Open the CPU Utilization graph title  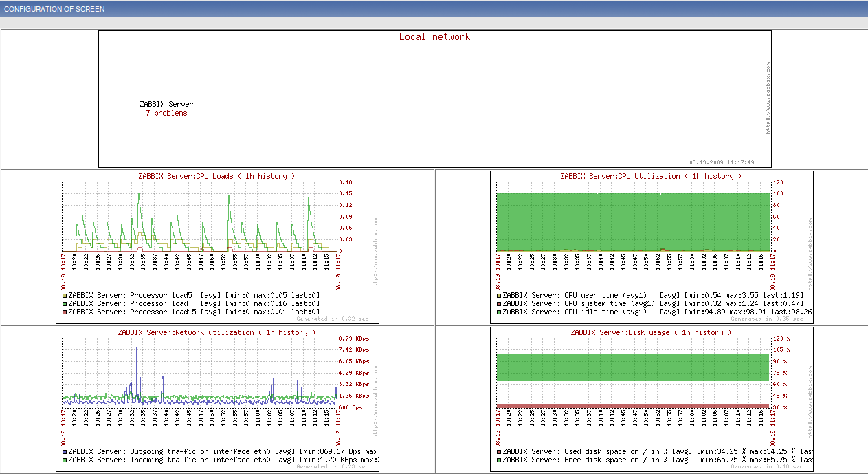(x=651, y=176)
